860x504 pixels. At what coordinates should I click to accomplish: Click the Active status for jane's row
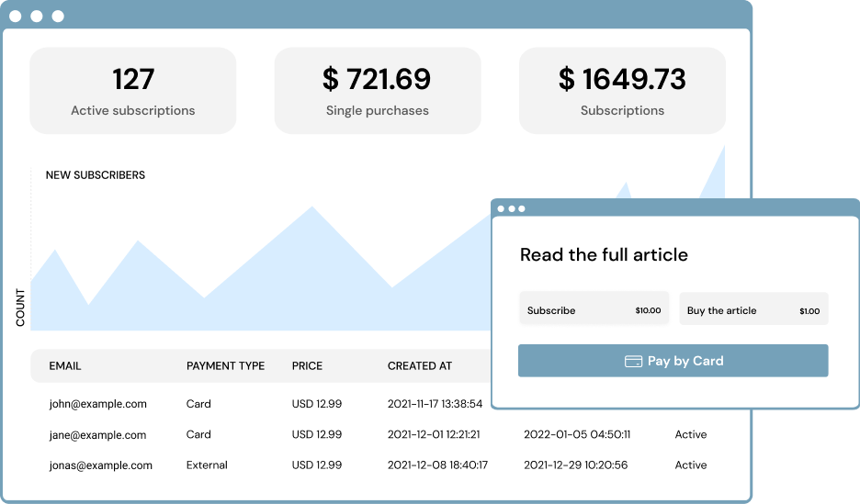click(x=691, y=434)
